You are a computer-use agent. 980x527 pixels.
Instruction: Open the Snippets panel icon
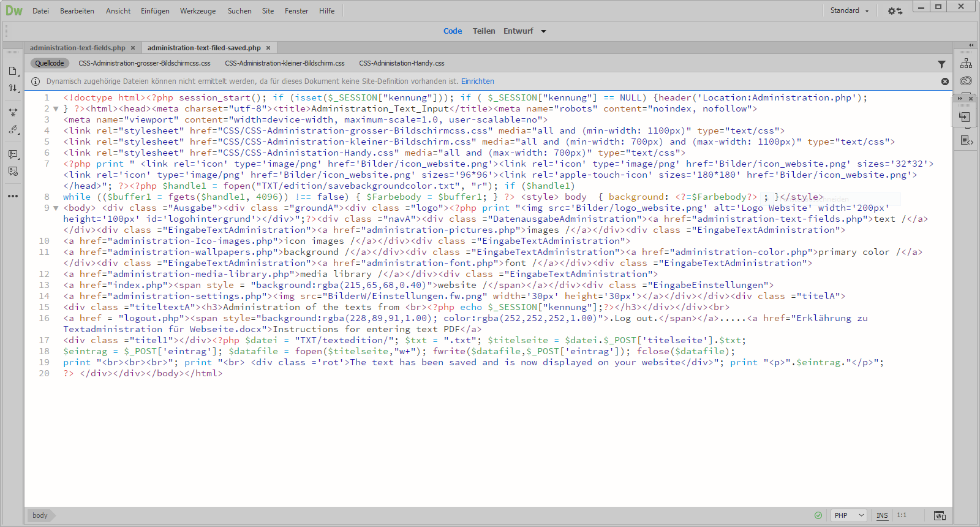click(x=966, y=140)
